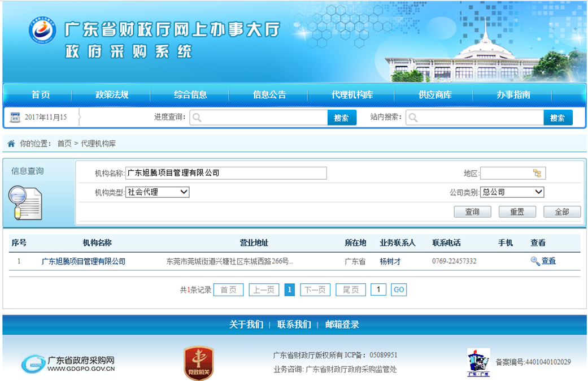588x381 pixels.
Task: Click the 机构名称 column header
Action: point(97,243)
